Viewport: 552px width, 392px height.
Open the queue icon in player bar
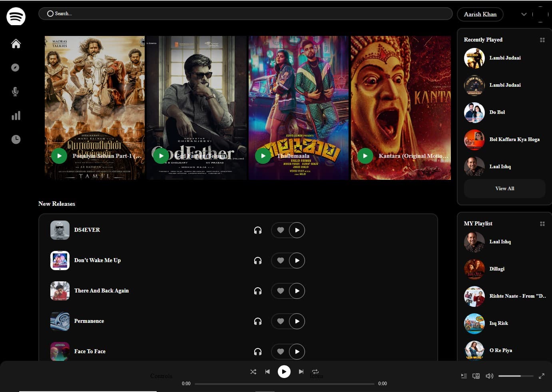(x=464, y=376)
